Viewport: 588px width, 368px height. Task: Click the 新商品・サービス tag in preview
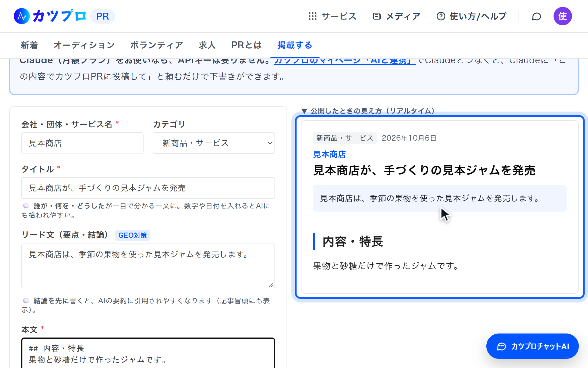[x=345, y=138]
